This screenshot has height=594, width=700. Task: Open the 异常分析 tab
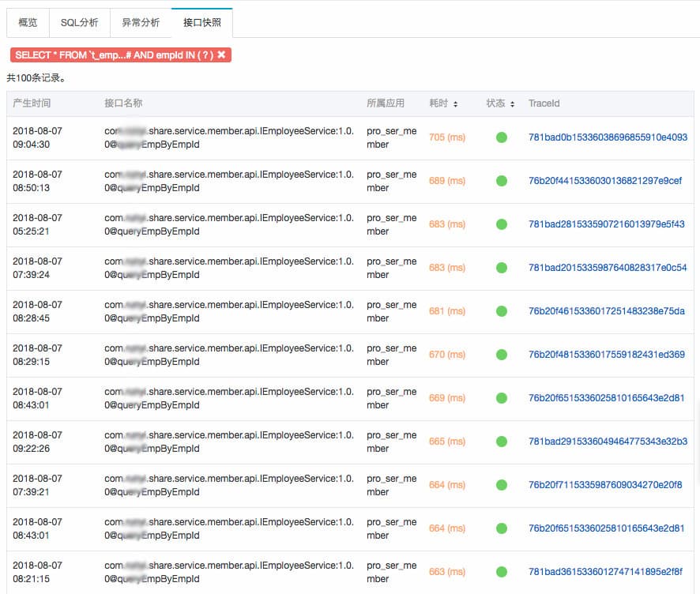[141, 23]
